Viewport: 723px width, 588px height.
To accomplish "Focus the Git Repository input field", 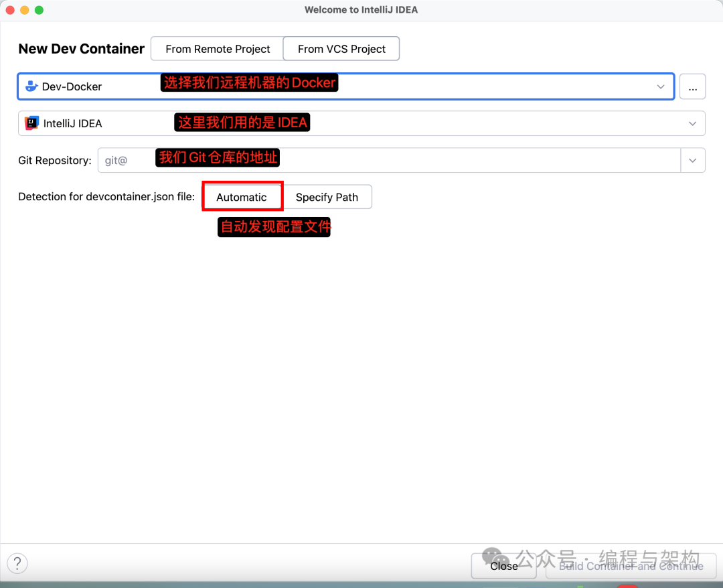I will click(389, 161).
